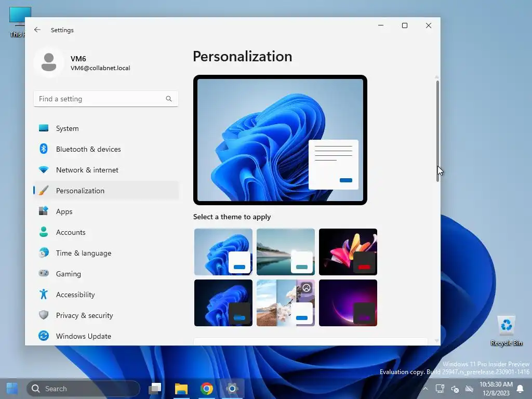
Task: Click the Windows Update sync icon
Action: pyautogui.click(x=44, y=336)
